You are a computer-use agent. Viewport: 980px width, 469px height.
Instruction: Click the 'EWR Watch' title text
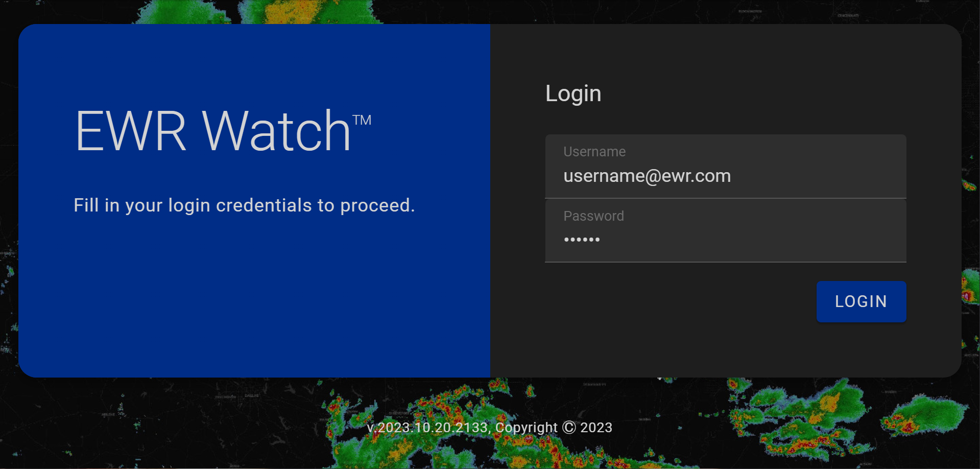click(223, 131)
